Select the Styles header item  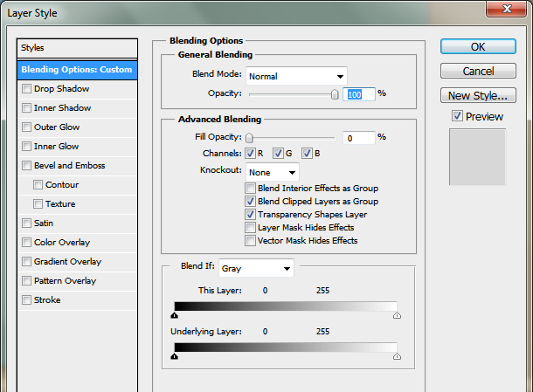[77, 48]
